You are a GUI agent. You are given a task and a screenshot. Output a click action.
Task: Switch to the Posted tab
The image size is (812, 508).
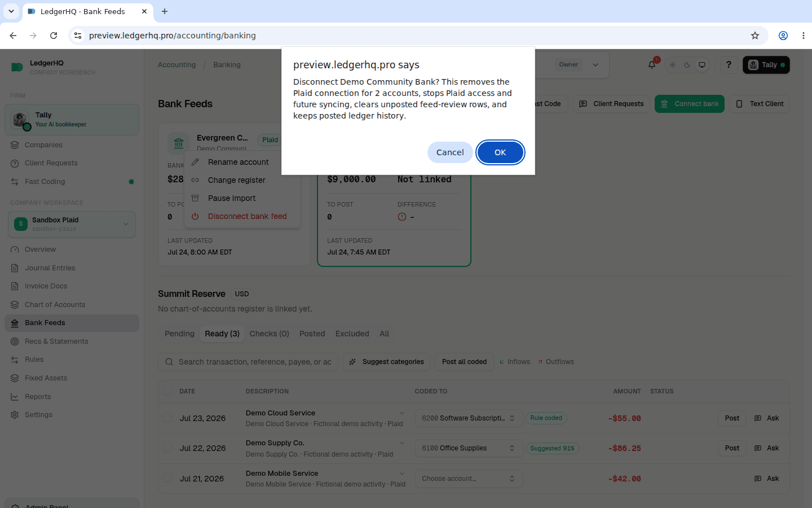[312, 334]
